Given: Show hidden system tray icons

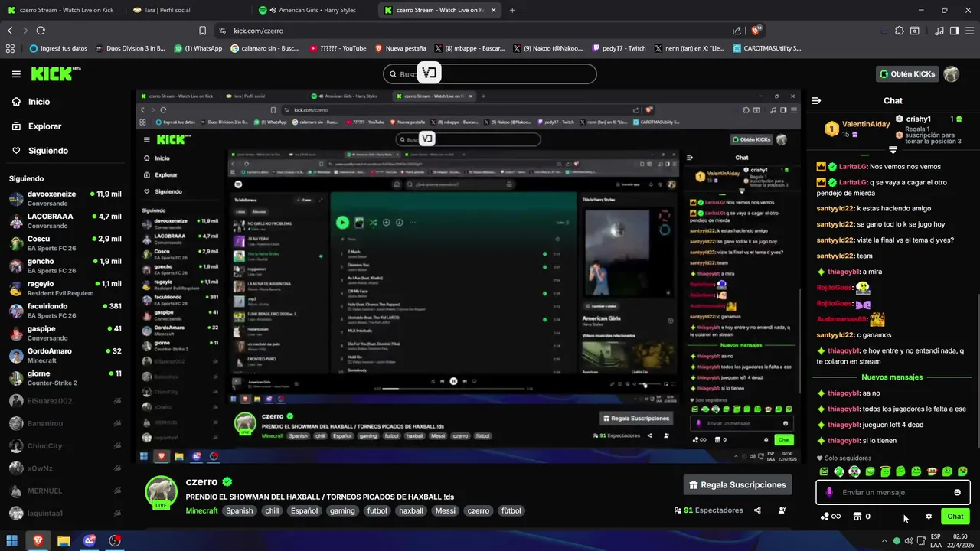Looking at the screenshot, I should coord(884,541).
